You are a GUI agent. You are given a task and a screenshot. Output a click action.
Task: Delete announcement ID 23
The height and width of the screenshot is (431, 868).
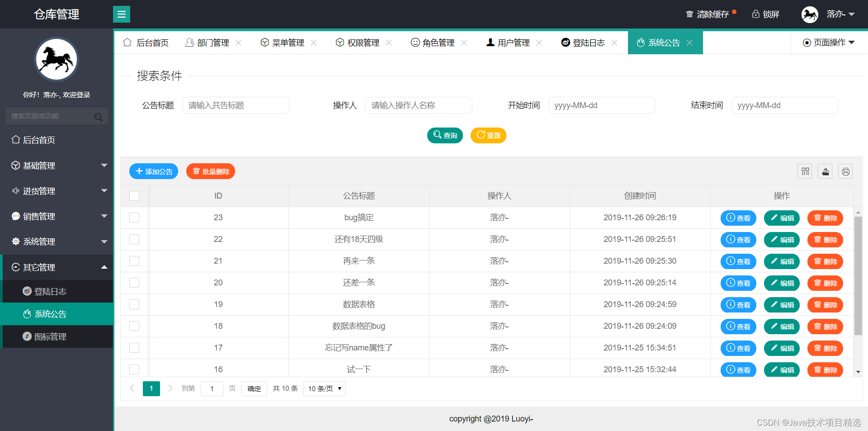click(826, 218)
